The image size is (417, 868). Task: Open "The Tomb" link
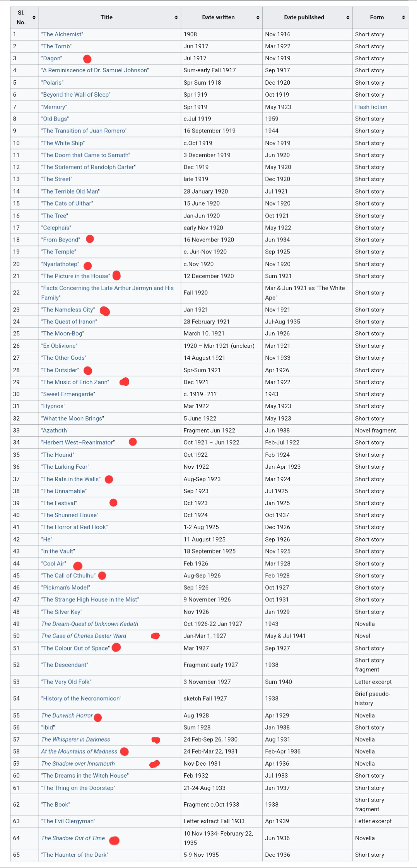[x=56, y=46]
